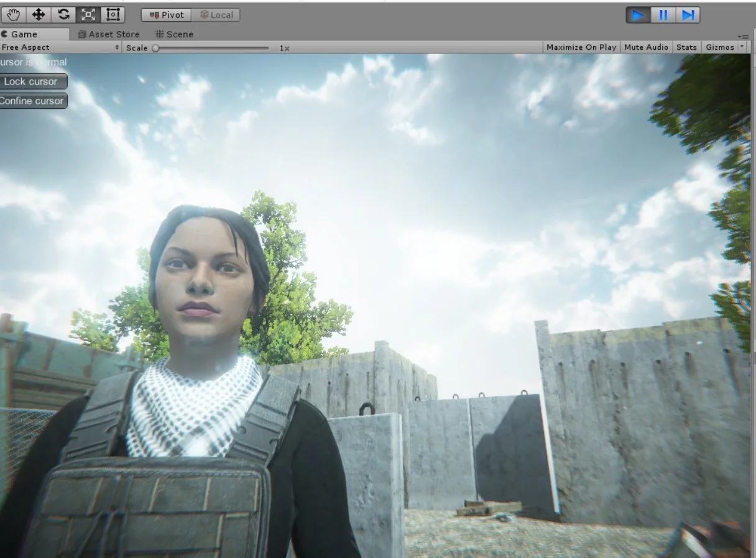Open the Game view panel options menu
The height and width of the screenshot is (558, 756).
pyautogui.click(x=744, y=36)
